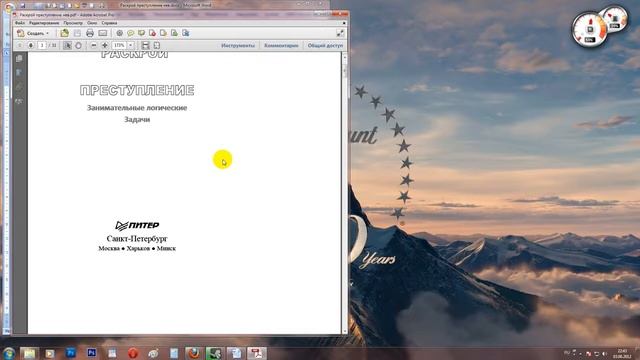The image size is (640, 360).
Task: Click the system tray clock
Action: tap(622, 353)
